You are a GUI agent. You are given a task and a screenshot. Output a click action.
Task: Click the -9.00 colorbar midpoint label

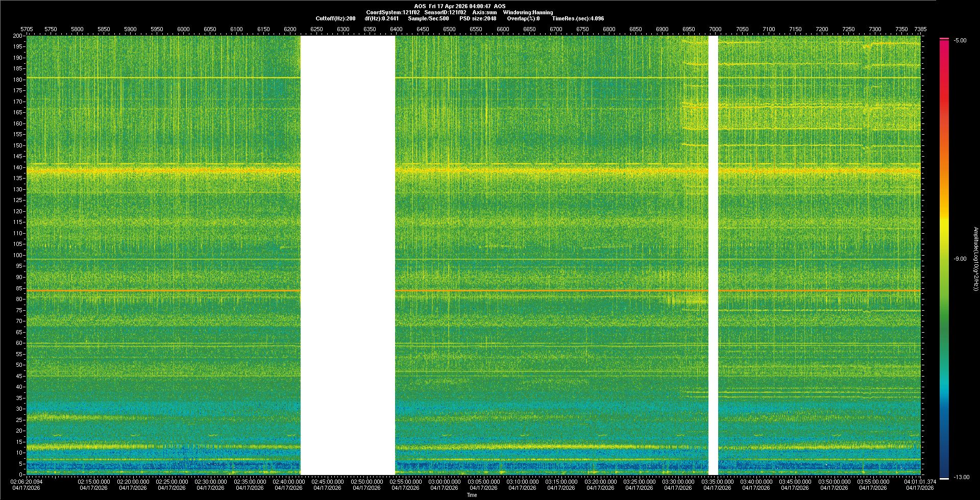point(960,259)
